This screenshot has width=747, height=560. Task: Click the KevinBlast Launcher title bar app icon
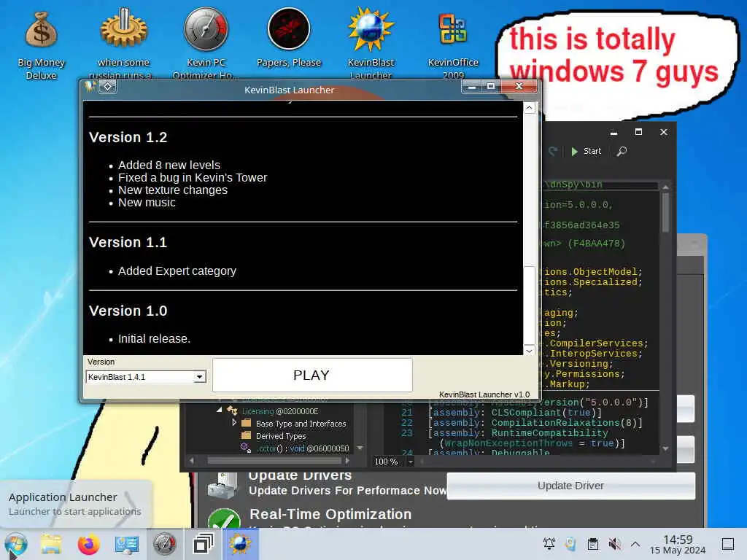point(90,87)
